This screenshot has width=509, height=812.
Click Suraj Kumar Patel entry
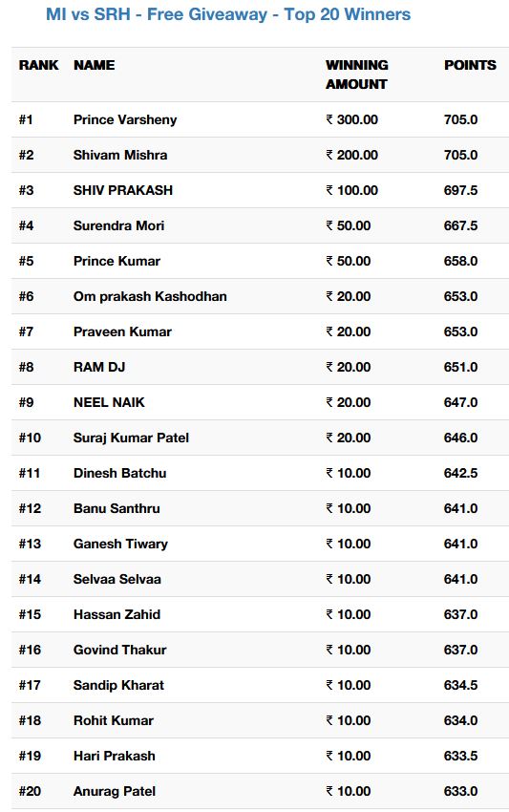[131, 438]
